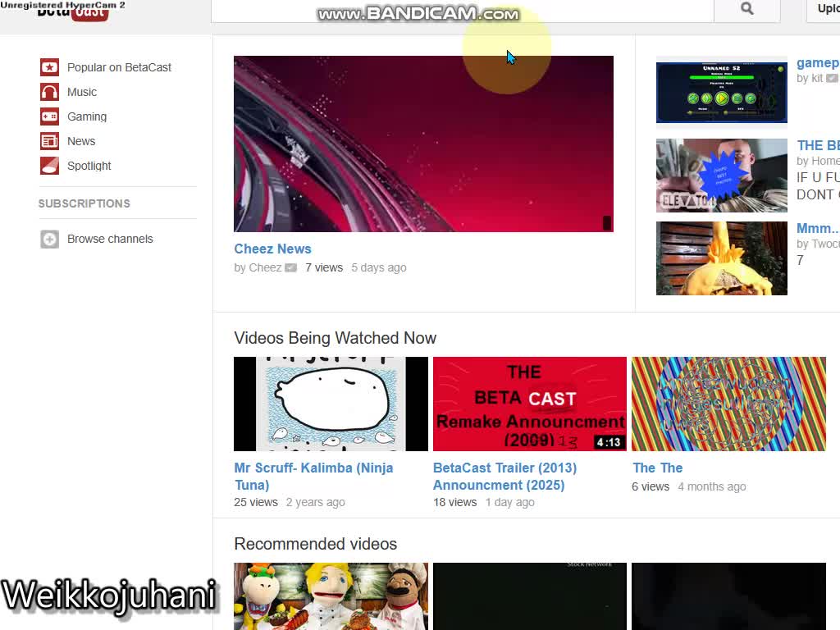Open the striped The The thumbnail
Viewport: 840px width, 630px height.
[728, 404]
